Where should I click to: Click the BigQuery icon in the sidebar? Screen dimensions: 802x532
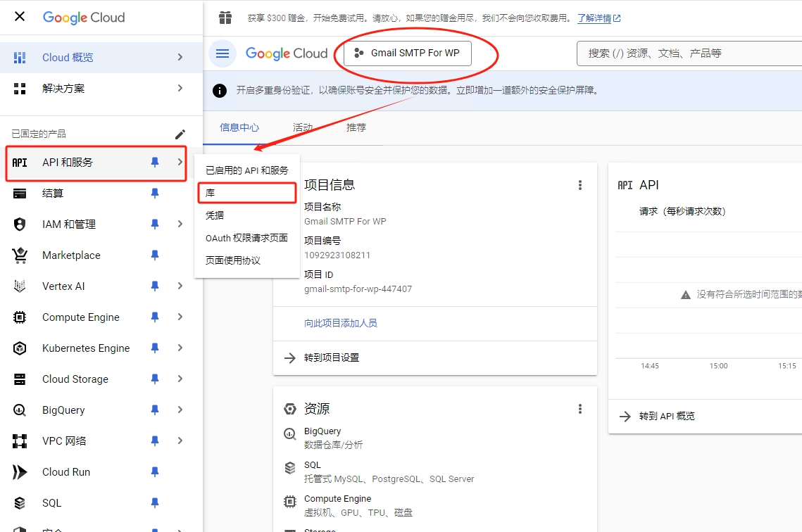[x=20, y=410]
